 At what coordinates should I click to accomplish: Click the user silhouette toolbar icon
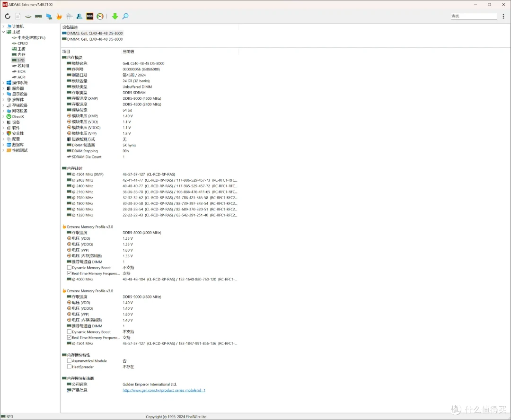coord(79,16)
